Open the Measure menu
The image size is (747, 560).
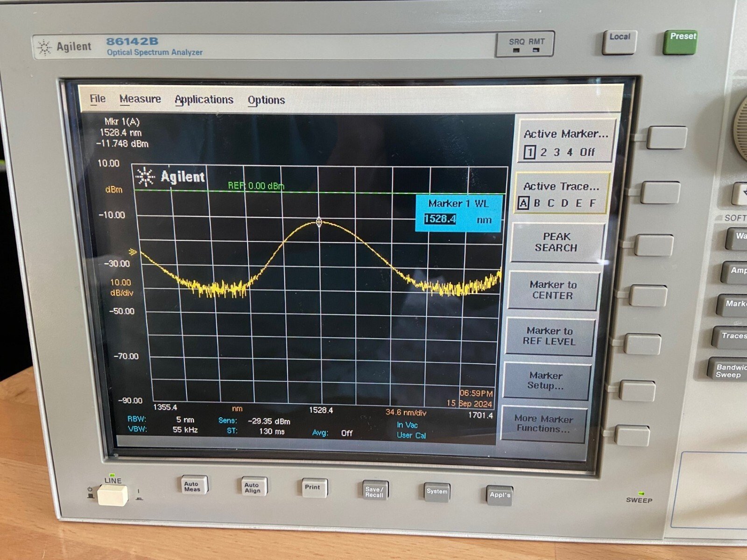click(x=141, y=99)
